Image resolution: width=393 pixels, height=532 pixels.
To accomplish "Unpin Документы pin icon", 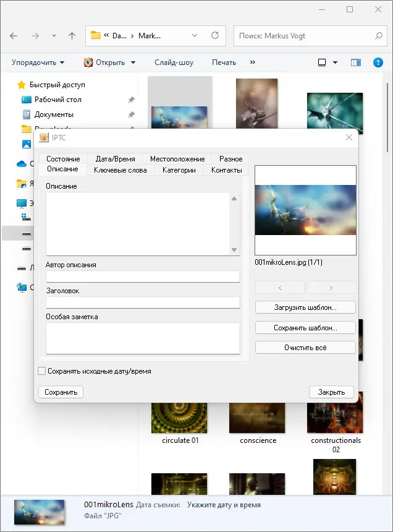I will tap(131, 114).
